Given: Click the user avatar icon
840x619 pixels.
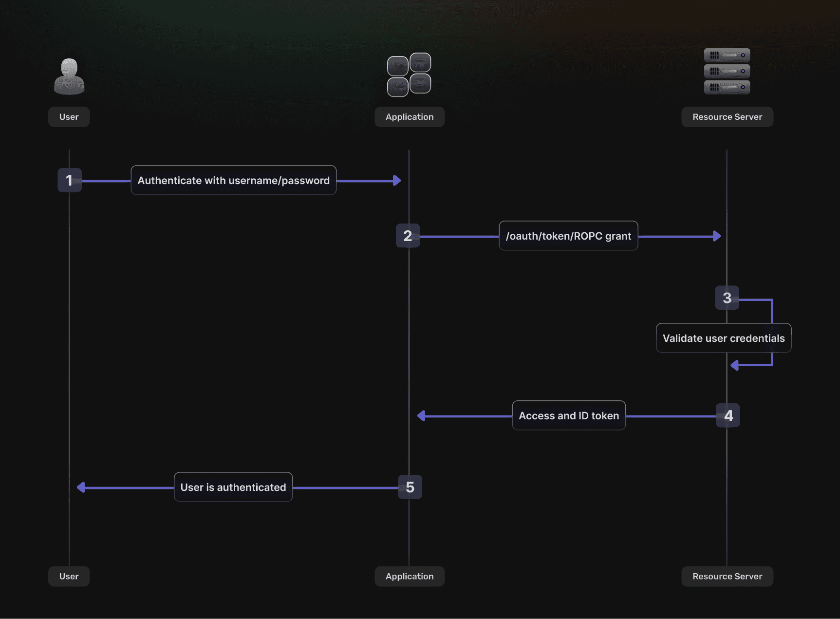Looking at the screenshot, I should pos(69,76).
